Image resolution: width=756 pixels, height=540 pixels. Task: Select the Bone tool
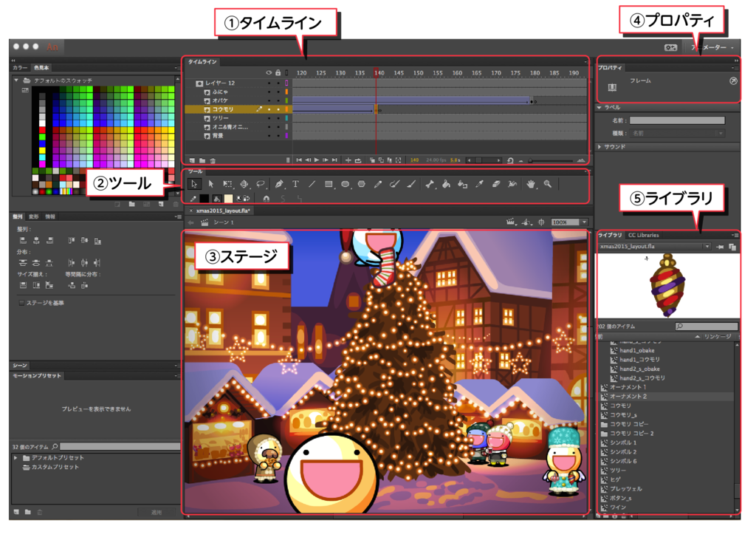click(430, 184)
